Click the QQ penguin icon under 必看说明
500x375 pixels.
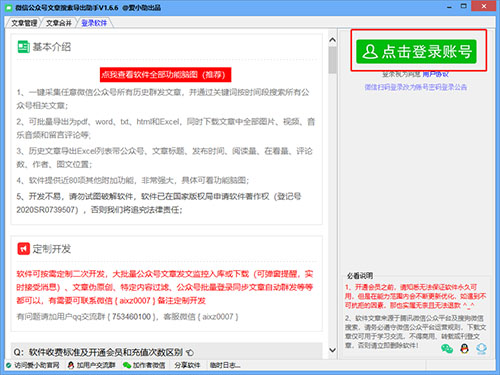point(464,349)
